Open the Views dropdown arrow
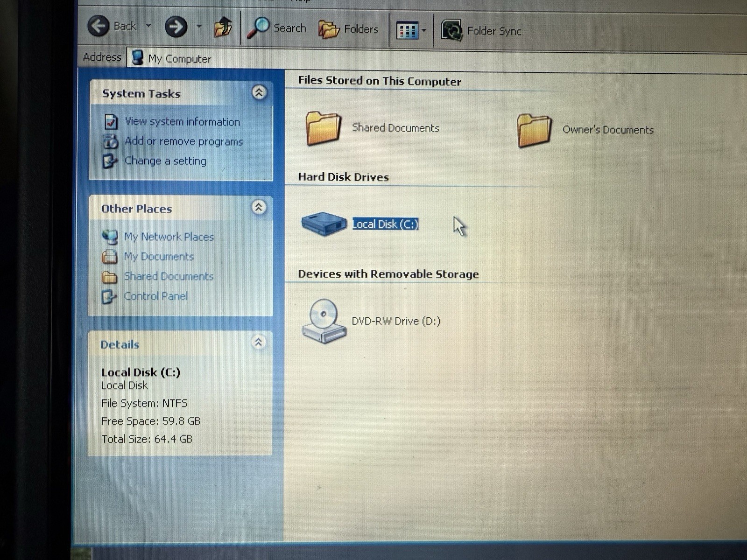This screenshot has width=747, height=560. pyautogui.click(x=424, y=31)
